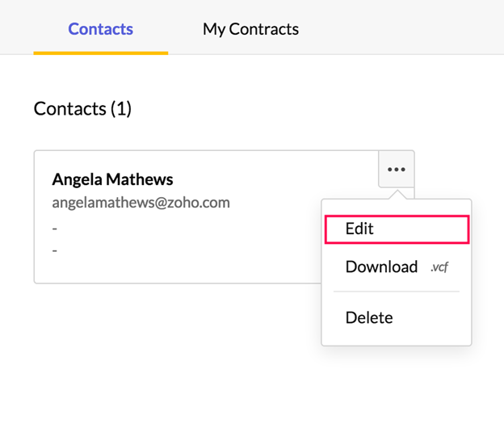
Task: Click the three-dot more options icon
Action: 396,169
